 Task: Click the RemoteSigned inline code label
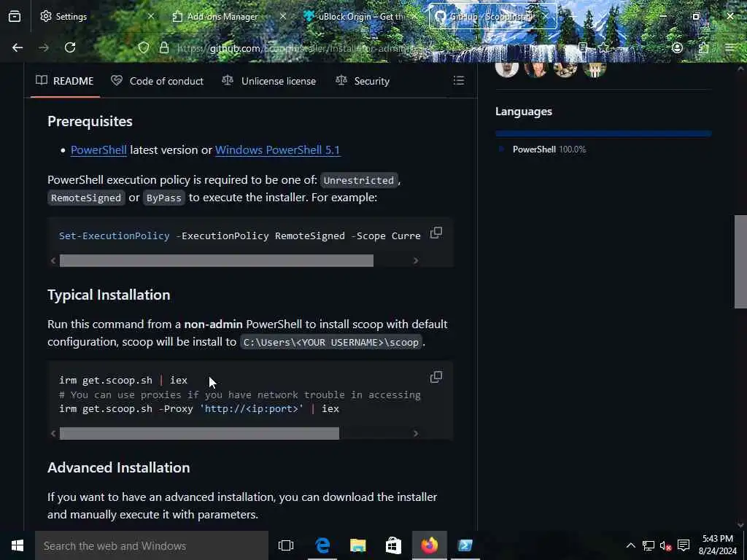(86, 198)
